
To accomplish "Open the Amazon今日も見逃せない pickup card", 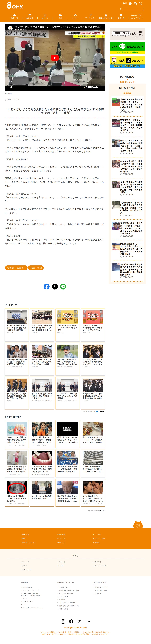I will 68,325.
